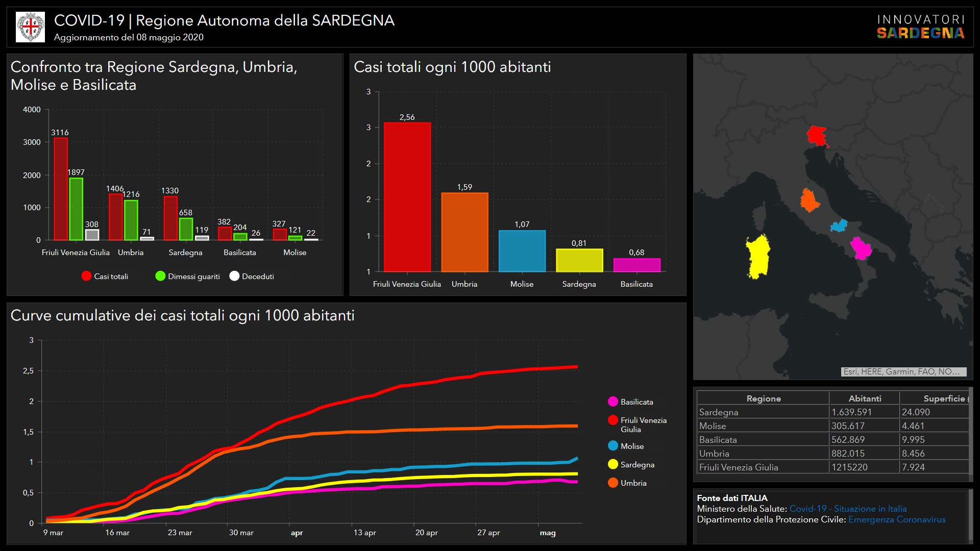Select magenta Basilicata region on map
The image size is (980, 551).
point(861,248)
